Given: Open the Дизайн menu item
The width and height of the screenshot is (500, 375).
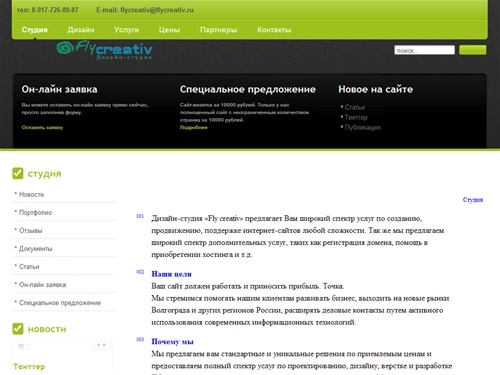Looking at the screenshot, I should coord(81,30).
